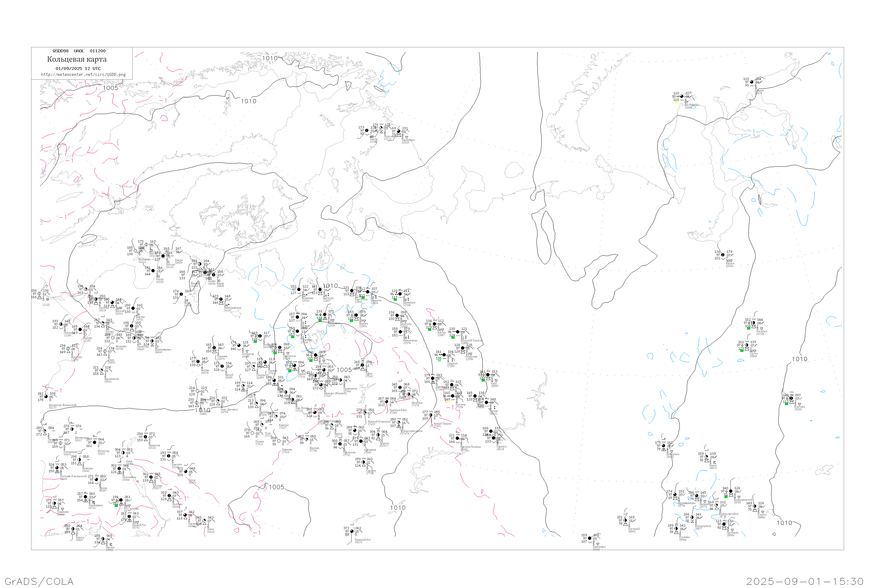
Task: Click the Им. Попова station cloud-cover symbol
Action: (x=682, y=97)
